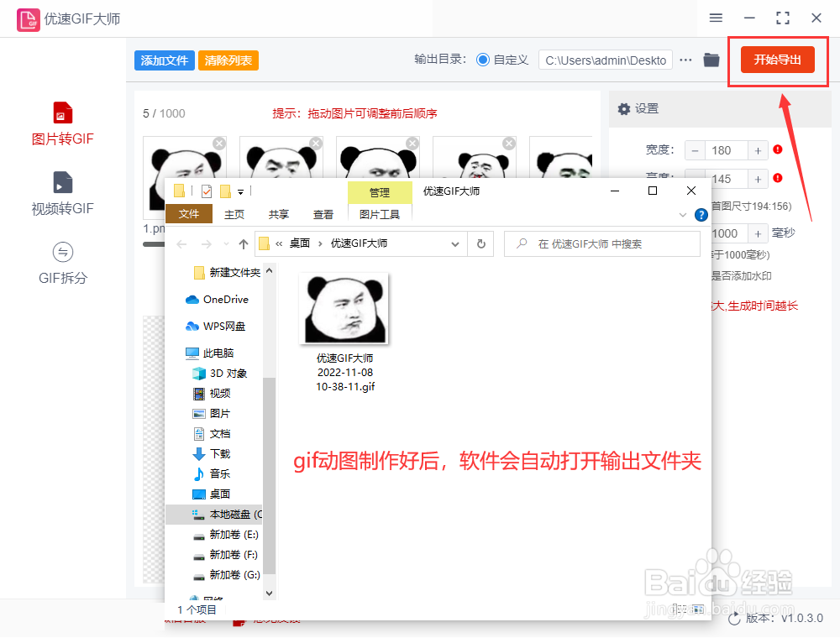
Task: Select the generated GIF file thumbnail
Action: point(344,308)
